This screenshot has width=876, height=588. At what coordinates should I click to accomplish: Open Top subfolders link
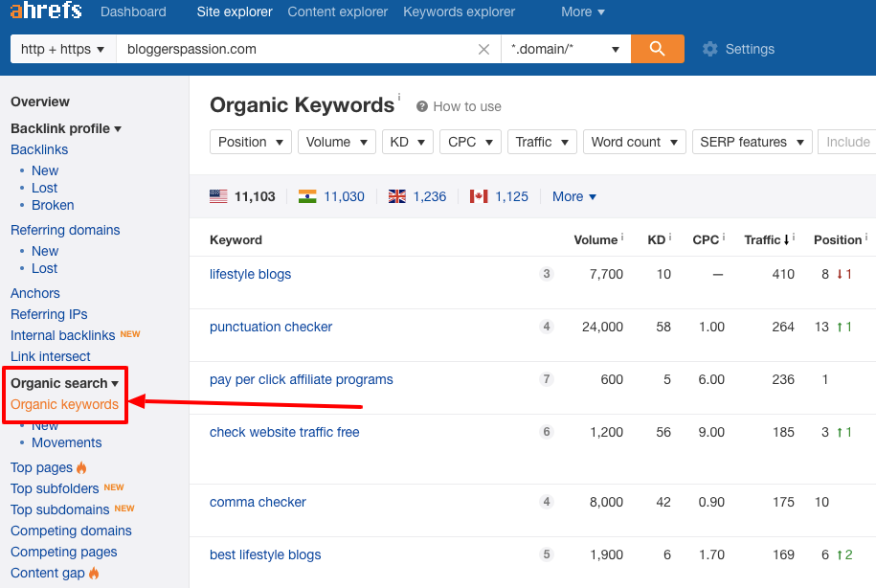click(55, 489)
